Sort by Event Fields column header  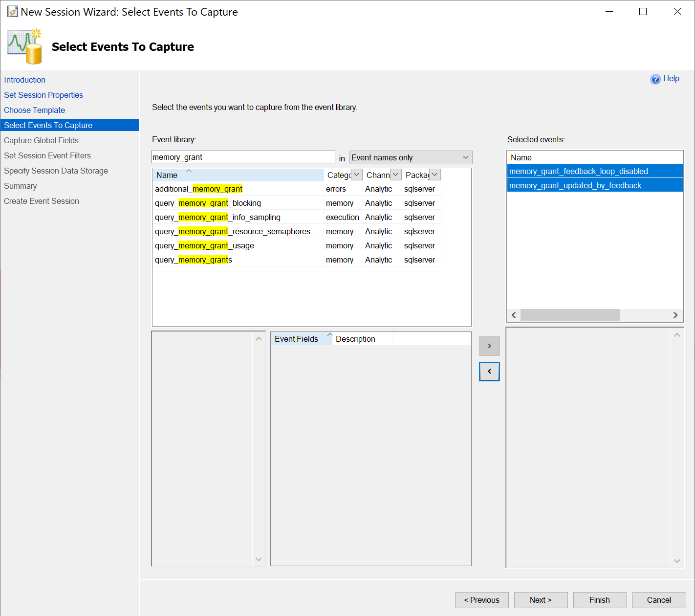coord(302,339)
